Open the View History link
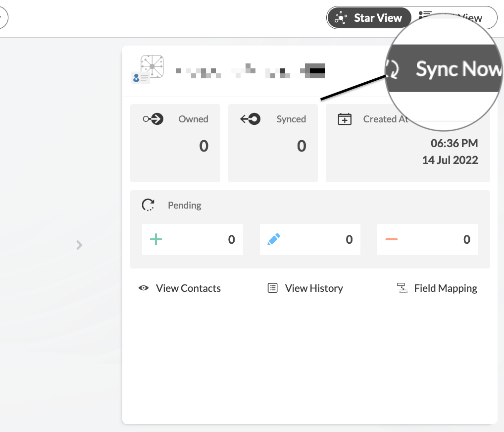The height and width of the screenshot is (432, 504). 314,288
